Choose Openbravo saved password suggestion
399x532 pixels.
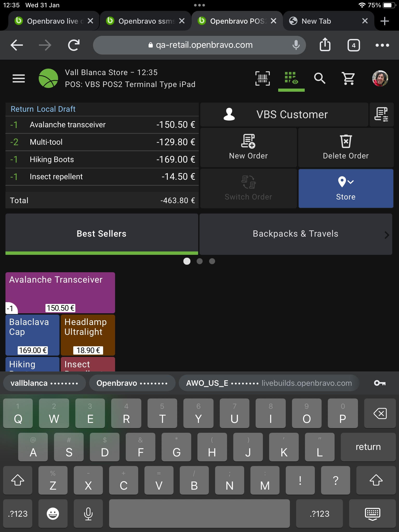(x=132, y=383)
